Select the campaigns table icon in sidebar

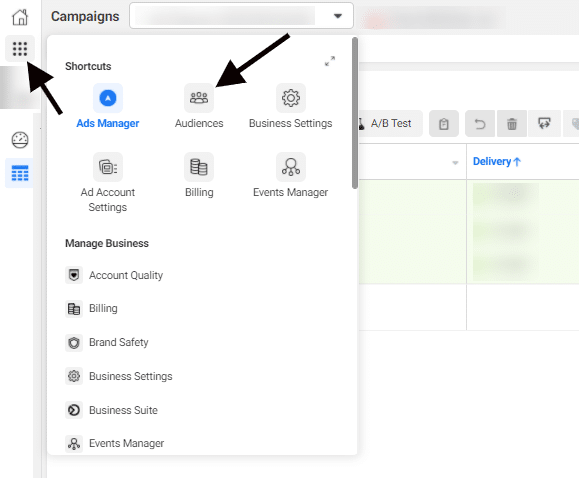pos(20,173)
